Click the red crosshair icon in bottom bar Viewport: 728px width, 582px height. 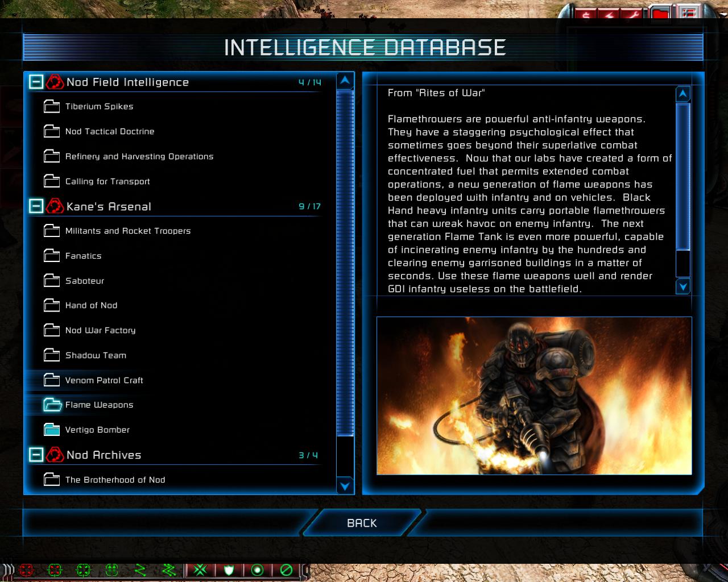pos(26,569)
